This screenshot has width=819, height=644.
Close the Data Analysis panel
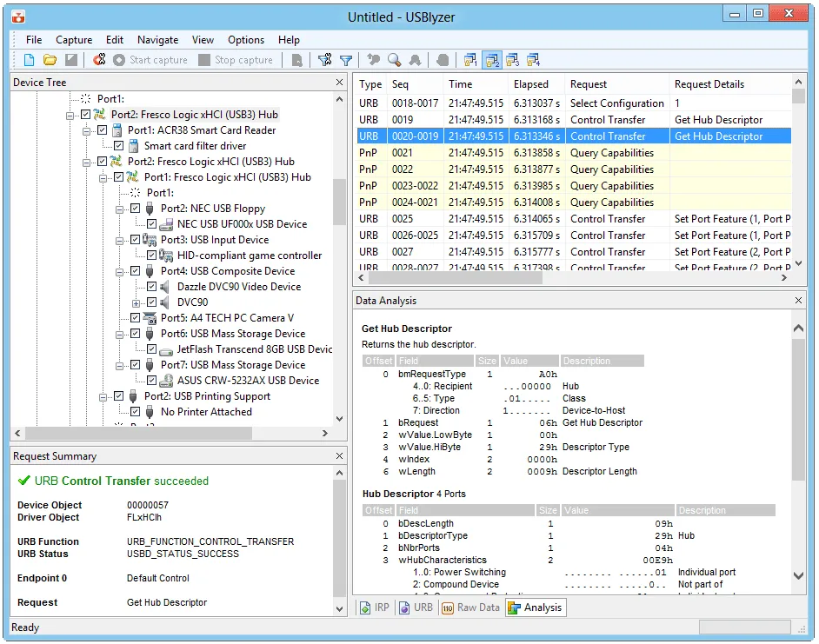(798, 301)
